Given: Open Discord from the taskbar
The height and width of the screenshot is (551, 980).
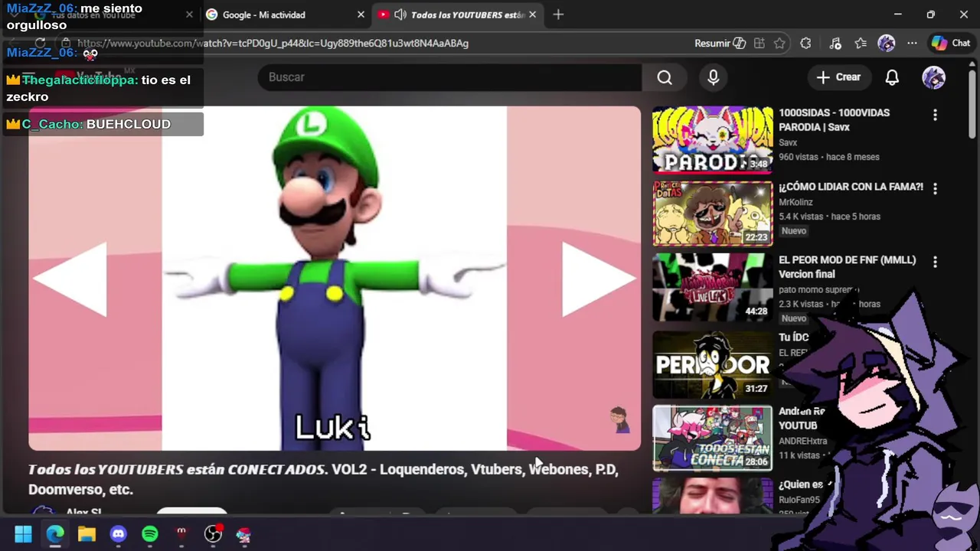Looking at the screenshot, I should 118,534.
